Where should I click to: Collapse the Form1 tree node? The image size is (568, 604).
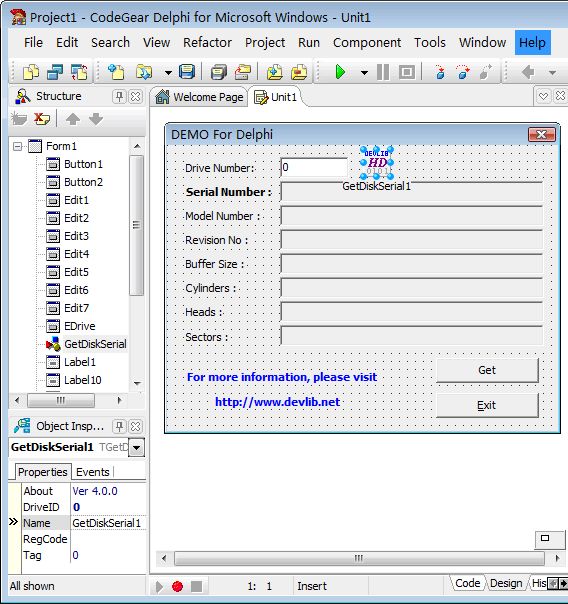click(x=17, y=146)
